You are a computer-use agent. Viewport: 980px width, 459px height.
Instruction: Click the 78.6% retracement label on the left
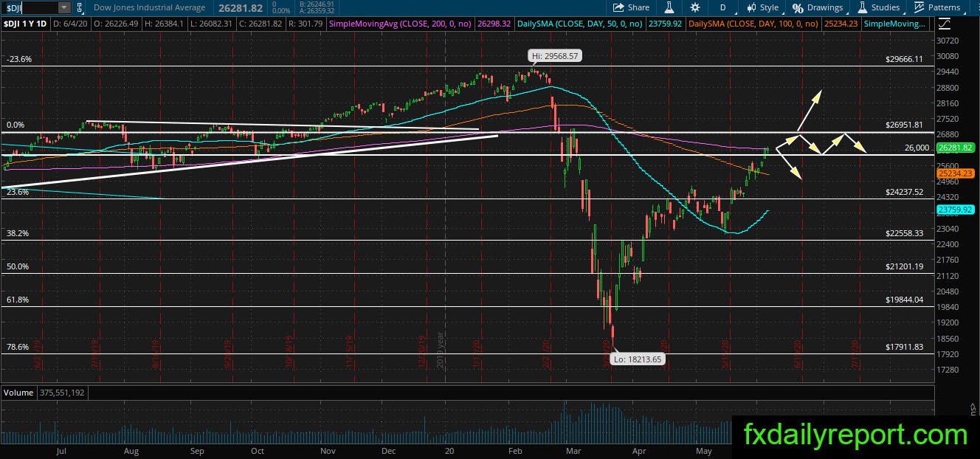point(17,347)
